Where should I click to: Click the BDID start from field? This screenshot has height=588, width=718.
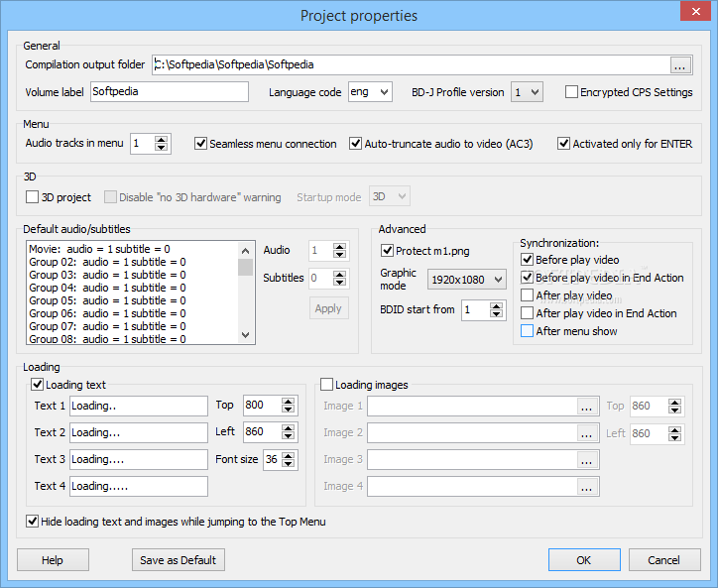point(476,310)
